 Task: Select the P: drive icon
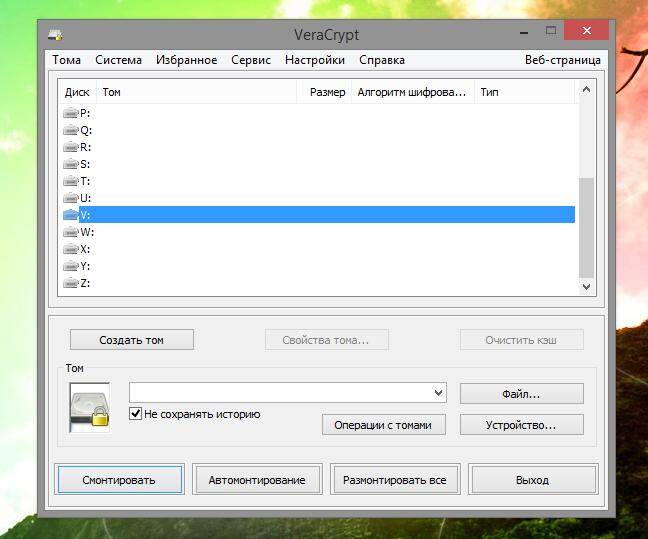click(71, 112)
